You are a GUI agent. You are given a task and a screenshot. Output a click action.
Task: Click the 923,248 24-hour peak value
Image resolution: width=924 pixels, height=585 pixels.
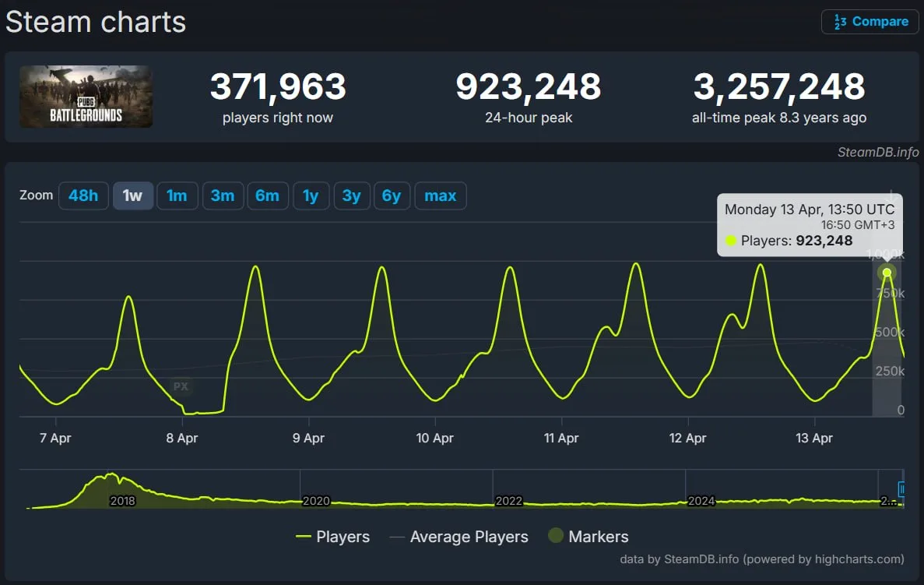[x=529, y=86]
